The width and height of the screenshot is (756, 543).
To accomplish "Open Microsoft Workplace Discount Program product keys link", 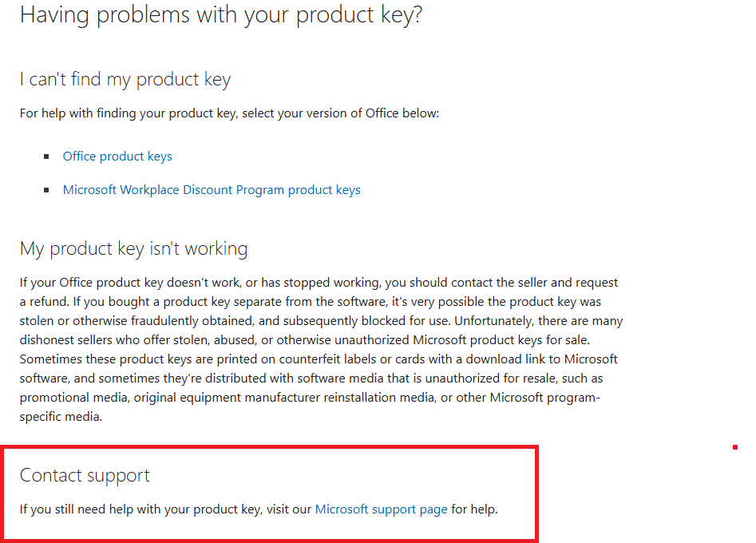I will point(212,190).
